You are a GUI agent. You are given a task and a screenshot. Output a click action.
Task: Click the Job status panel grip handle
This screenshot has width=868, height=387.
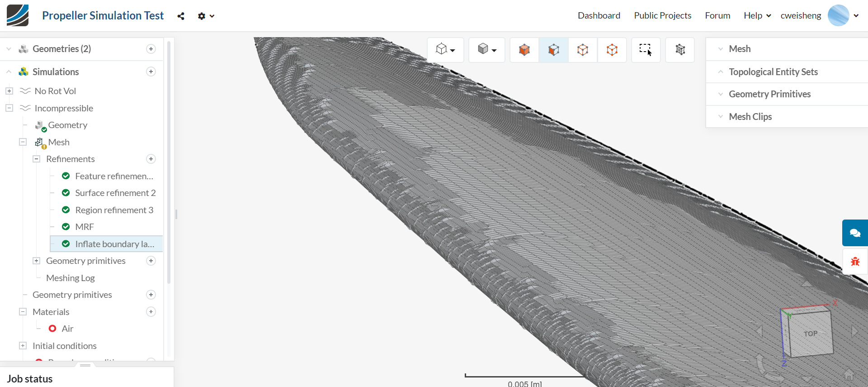tap(85, 365)
